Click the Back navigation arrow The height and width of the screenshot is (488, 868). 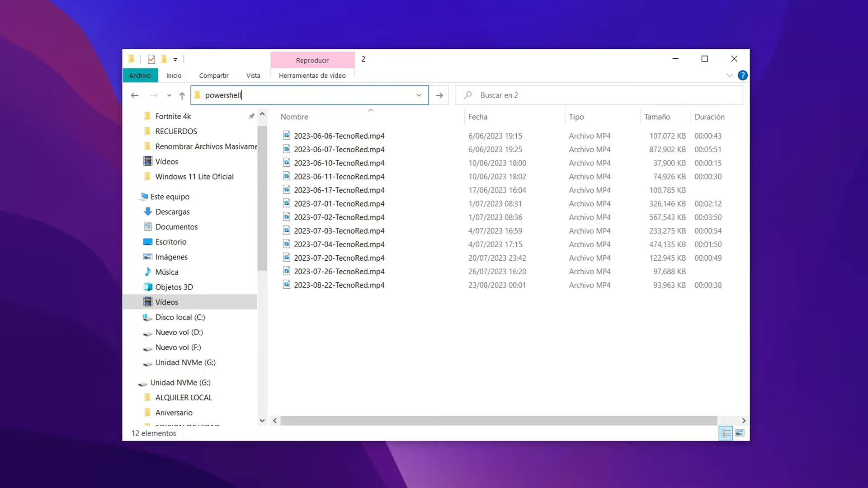point(134,95)
